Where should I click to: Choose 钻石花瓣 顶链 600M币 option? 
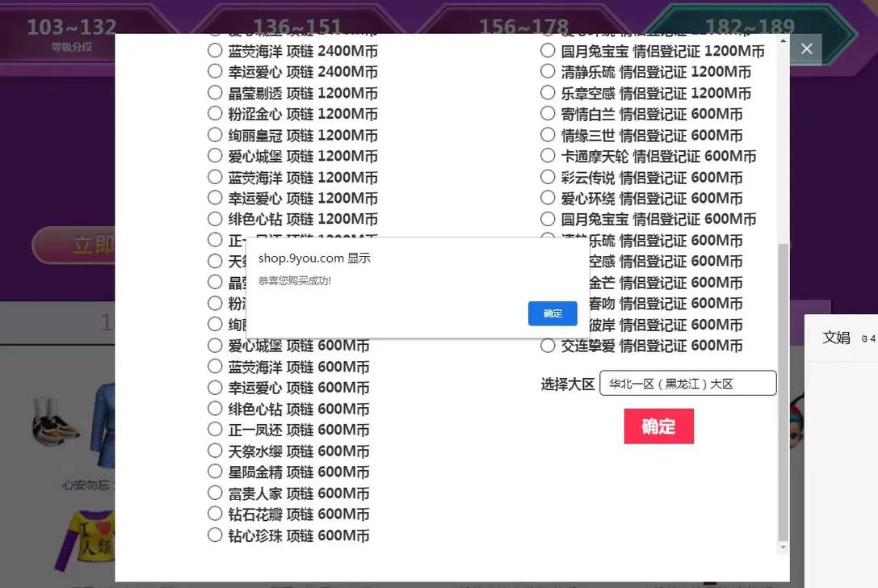[x=214, y=513]
